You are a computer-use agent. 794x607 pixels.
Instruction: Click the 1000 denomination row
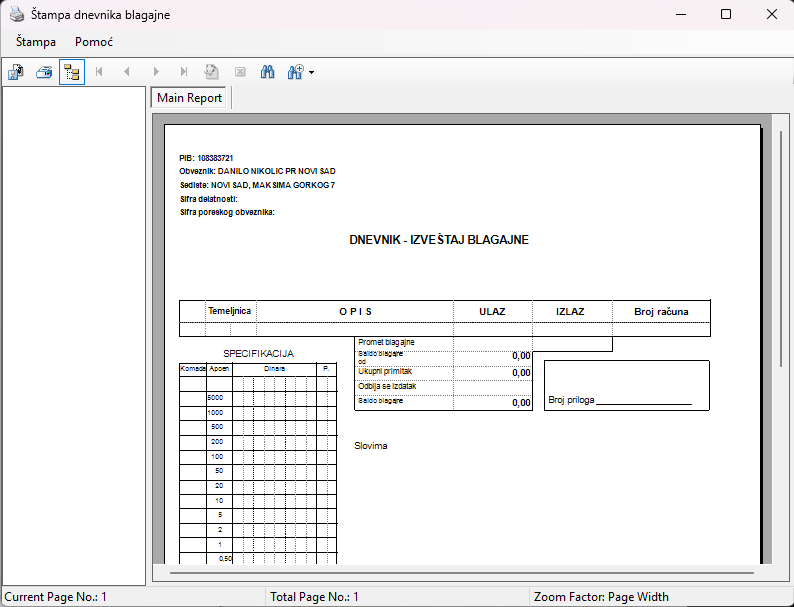click(x=258, y=413)
